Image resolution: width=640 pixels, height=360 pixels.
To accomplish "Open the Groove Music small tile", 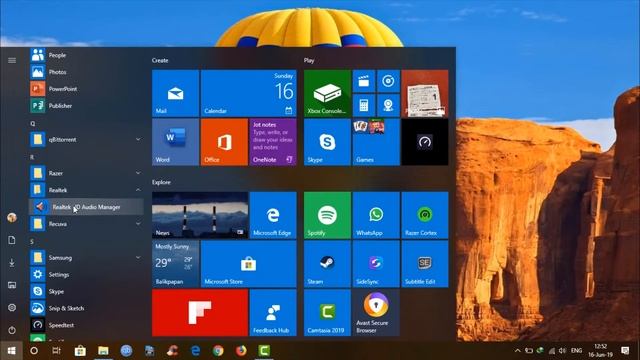I will [x=388, y=81].
